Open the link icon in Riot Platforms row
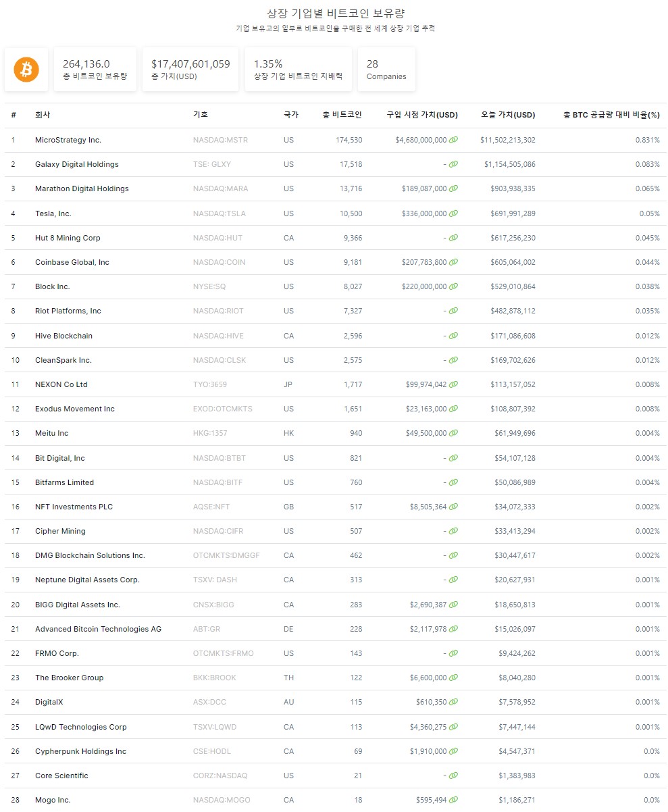668x812 pixels. (453, 311)
